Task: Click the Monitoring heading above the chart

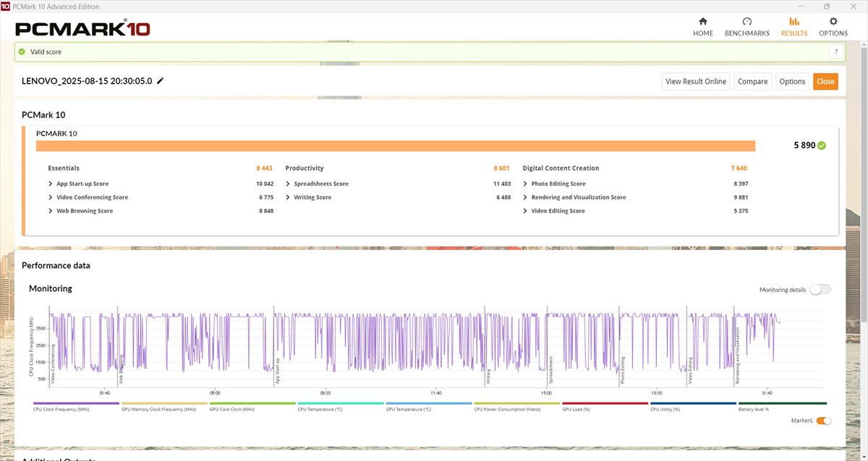Action: tap(51, 288)
